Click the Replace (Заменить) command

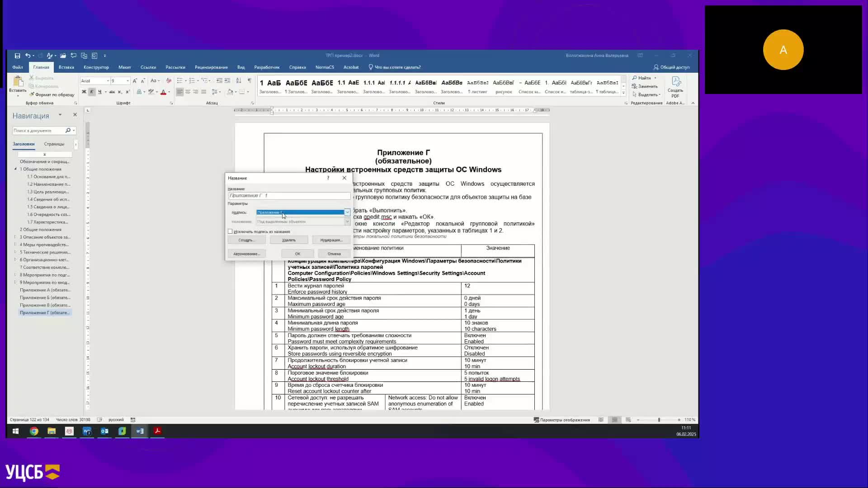click(x=645, y=86)
